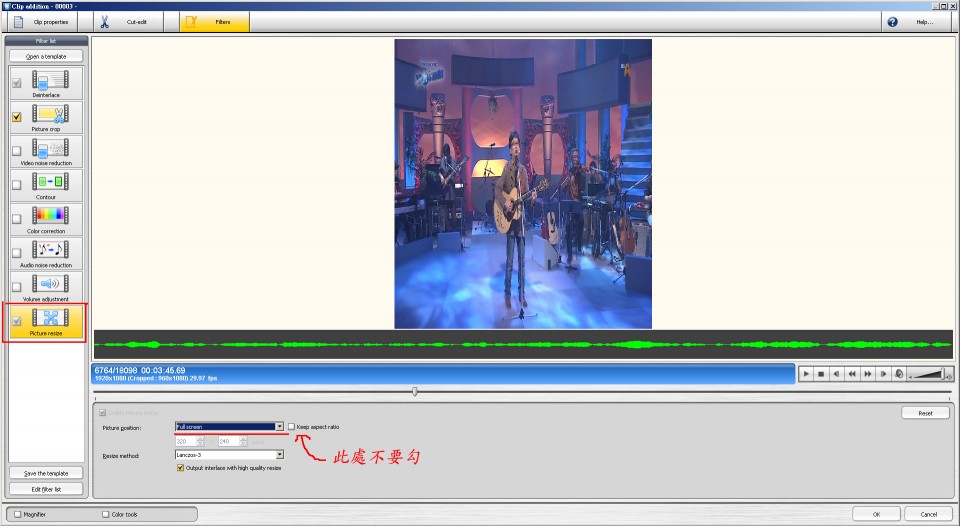960x526 pixels.
Task: Select the Contour filter icon
Action: tap(50, 184)
